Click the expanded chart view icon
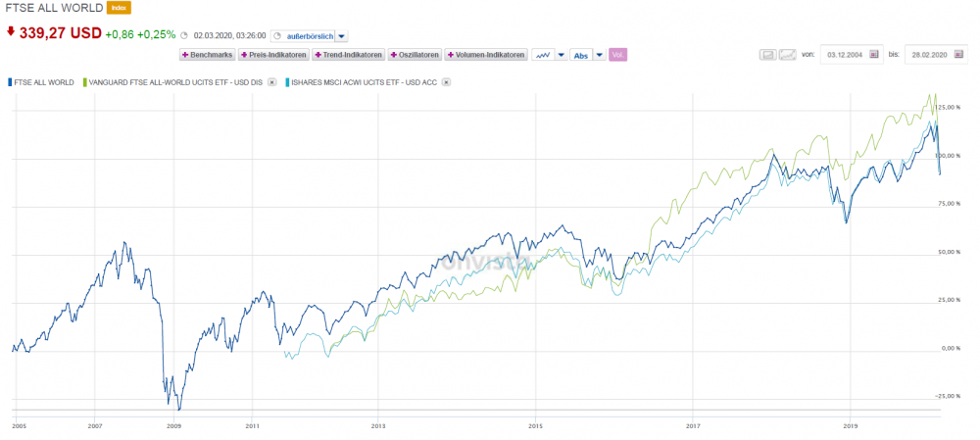Viewport: 980px width, 440px height. pos(786,55)
